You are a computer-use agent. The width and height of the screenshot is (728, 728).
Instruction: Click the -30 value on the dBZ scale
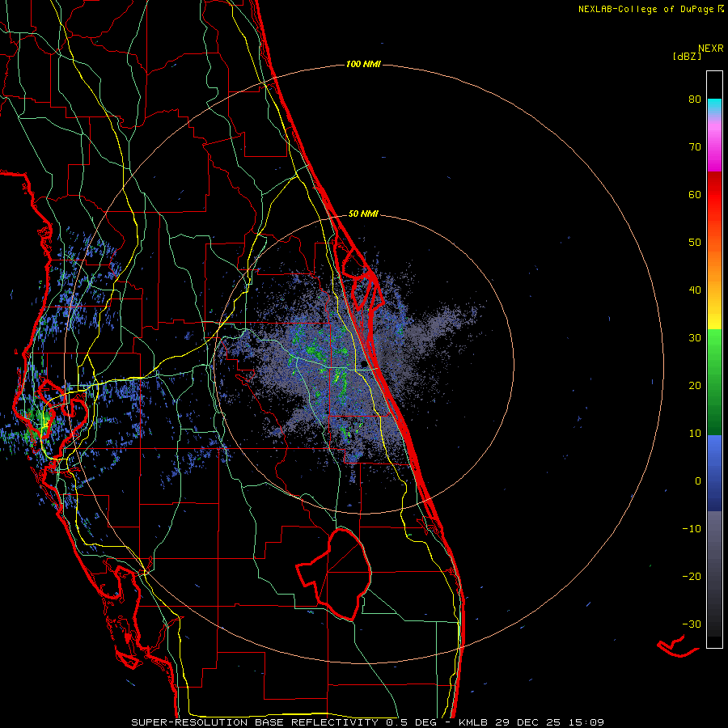pyautogui.click(x=692, y=624)
